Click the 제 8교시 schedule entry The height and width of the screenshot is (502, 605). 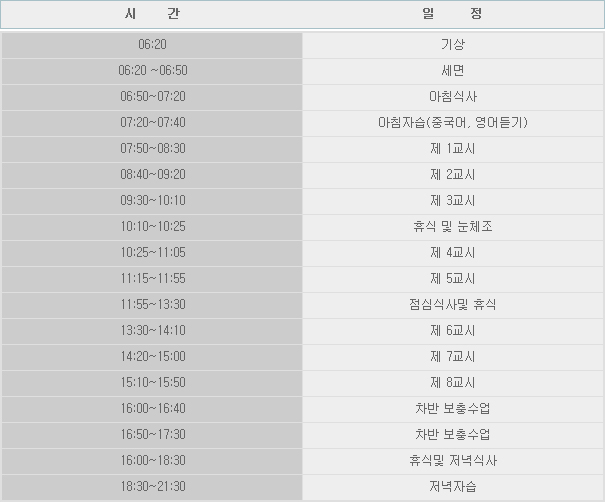pyautogui.click(x=452, y=383)
